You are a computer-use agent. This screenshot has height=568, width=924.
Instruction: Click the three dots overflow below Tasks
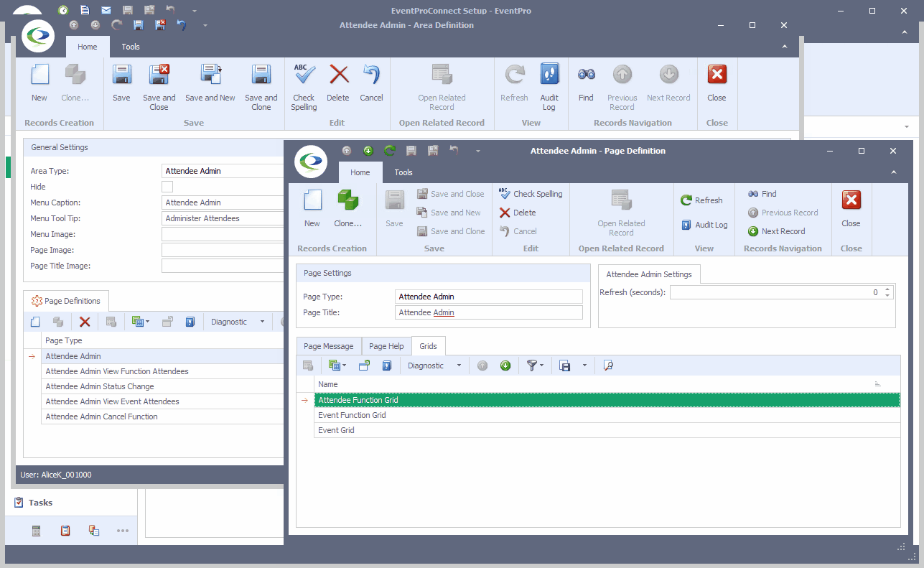click(x=123, y=531)
